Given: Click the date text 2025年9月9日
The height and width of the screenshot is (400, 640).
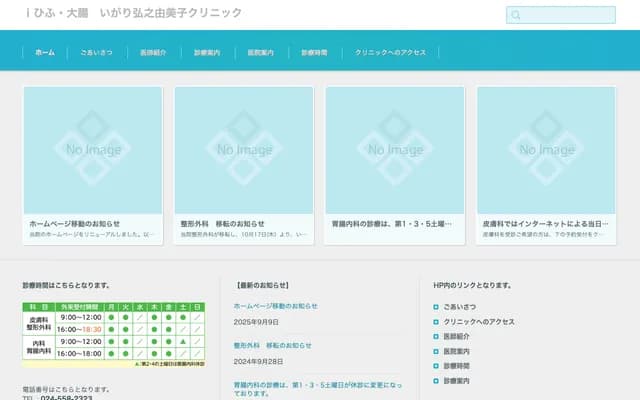Looking at the screenshot, I should (x=256, y=322).
